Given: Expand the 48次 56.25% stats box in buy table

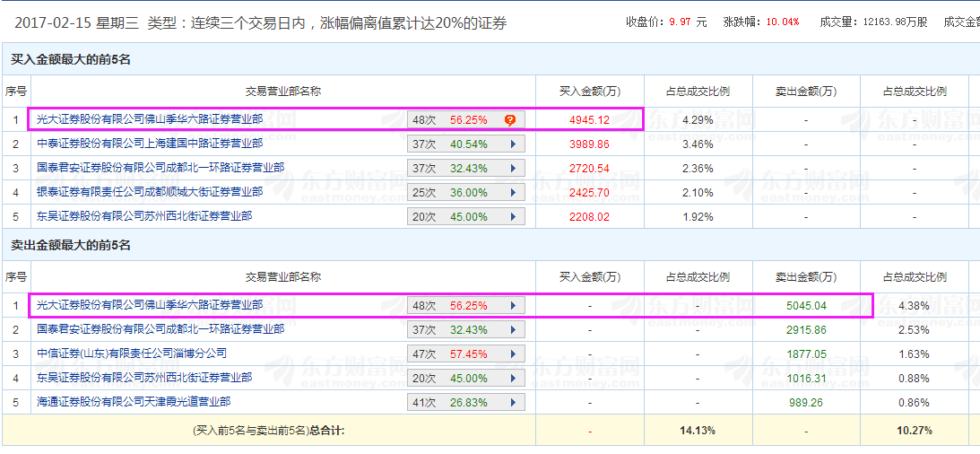Looking at the screenshot, I should pyautogui.click(x=465, y=119).
